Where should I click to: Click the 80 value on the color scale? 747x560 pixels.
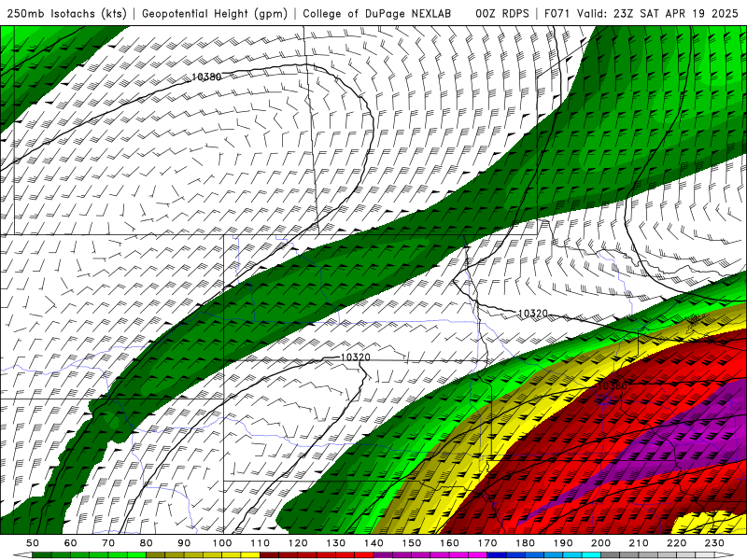(x=147, y=543)
